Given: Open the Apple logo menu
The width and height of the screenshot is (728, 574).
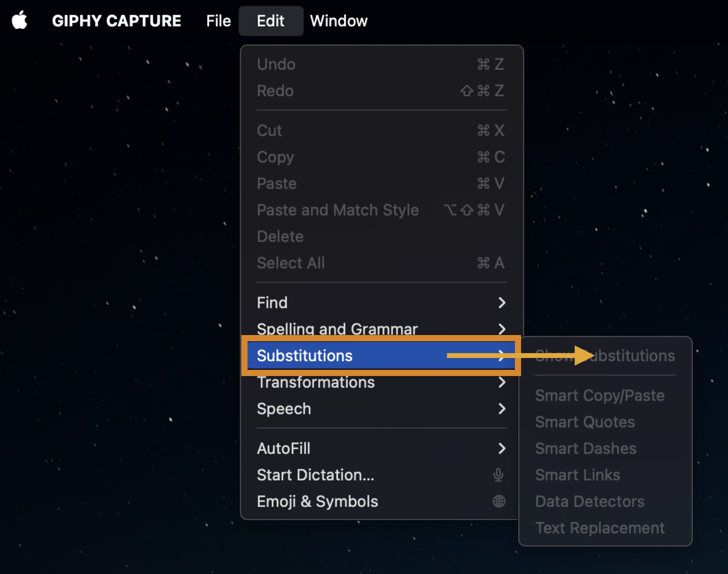Looking at the screenshot, I should click(19, 21).
